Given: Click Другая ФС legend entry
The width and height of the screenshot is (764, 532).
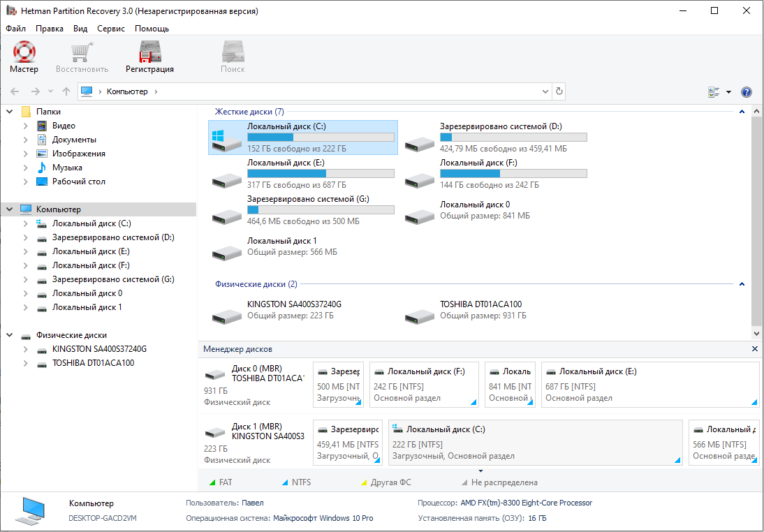Looking at the screenshot, I should tap(386, 482).
